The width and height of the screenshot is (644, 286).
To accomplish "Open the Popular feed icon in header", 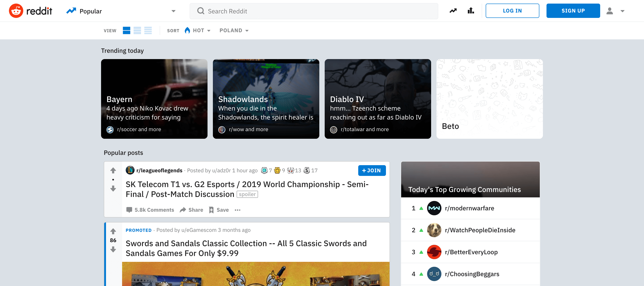I will 453,11.
